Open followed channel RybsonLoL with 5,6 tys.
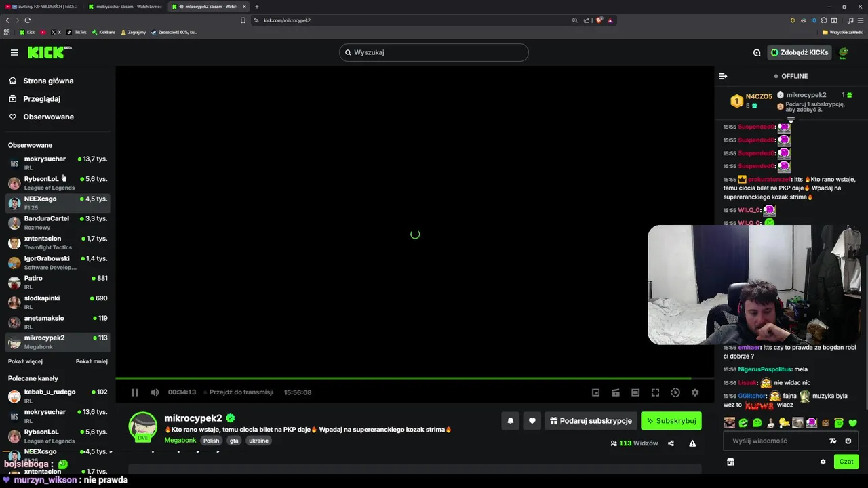 [x=58, y=183]
